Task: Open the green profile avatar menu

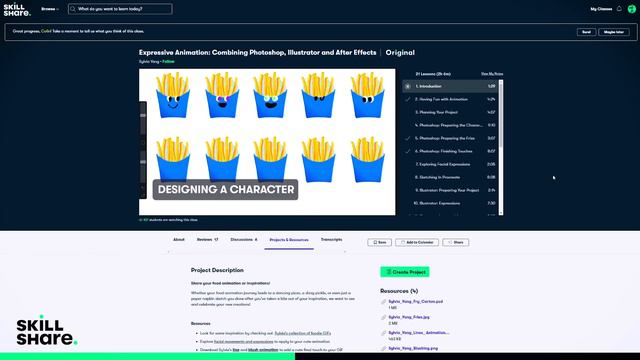Action: [631, 9]
